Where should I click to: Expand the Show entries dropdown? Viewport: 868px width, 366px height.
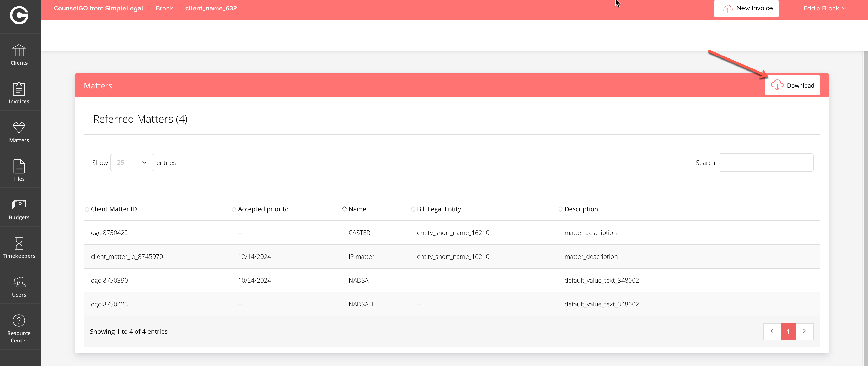pos(132,163)
